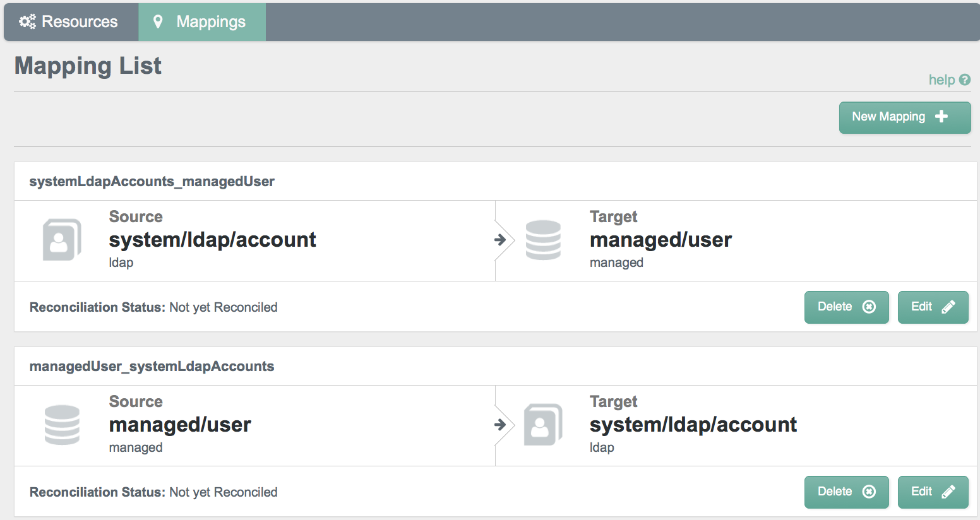The height and width of the screenshot is (520, 980).
Task: Delete the managedUser_systemLdapAccounts mapping
Action: (x=847, y=492)
